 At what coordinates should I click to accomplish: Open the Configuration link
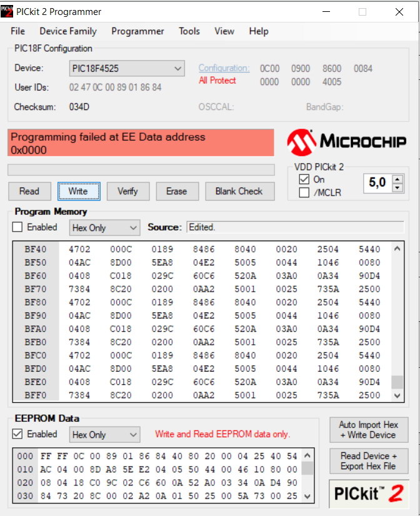224,68
